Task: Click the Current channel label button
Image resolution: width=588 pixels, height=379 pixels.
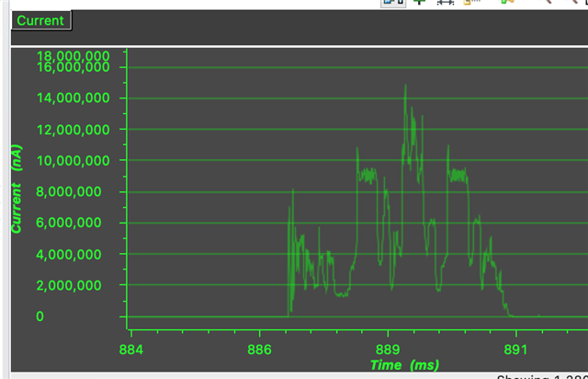Action: click(x=40, y=20)
